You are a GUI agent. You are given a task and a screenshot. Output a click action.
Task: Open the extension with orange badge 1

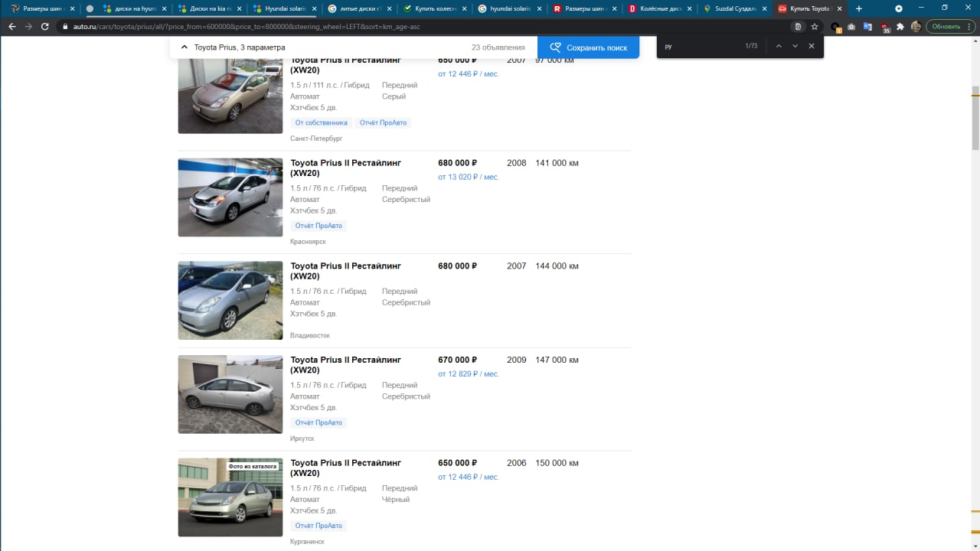tap(836, 27)
